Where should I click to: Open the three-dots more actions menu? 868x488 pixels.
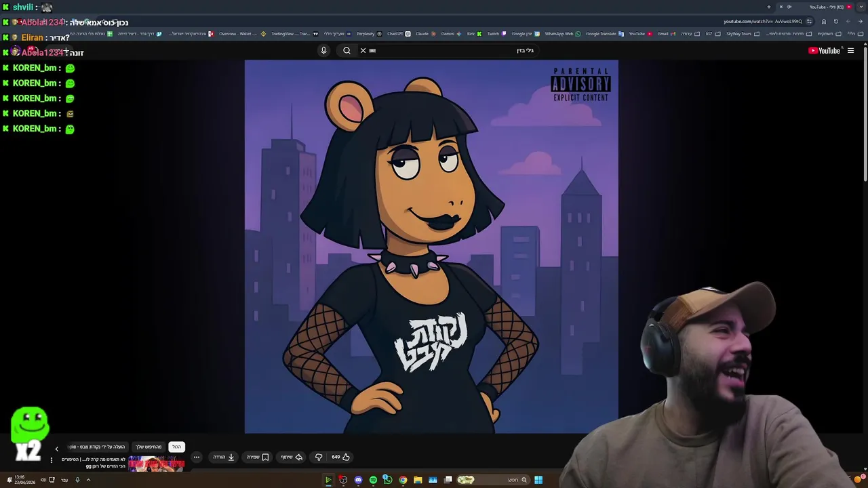coord(197,457)
